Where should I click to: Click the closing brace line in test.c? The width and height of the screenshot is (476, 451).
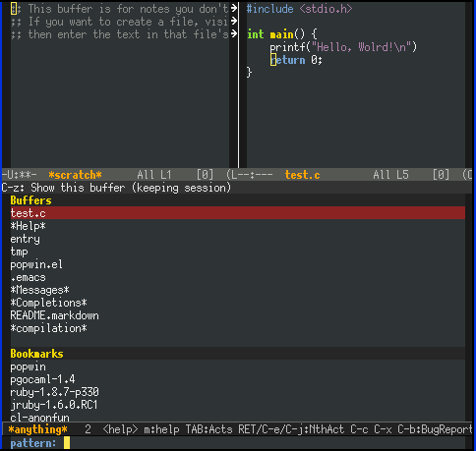(x=249, y=73)
